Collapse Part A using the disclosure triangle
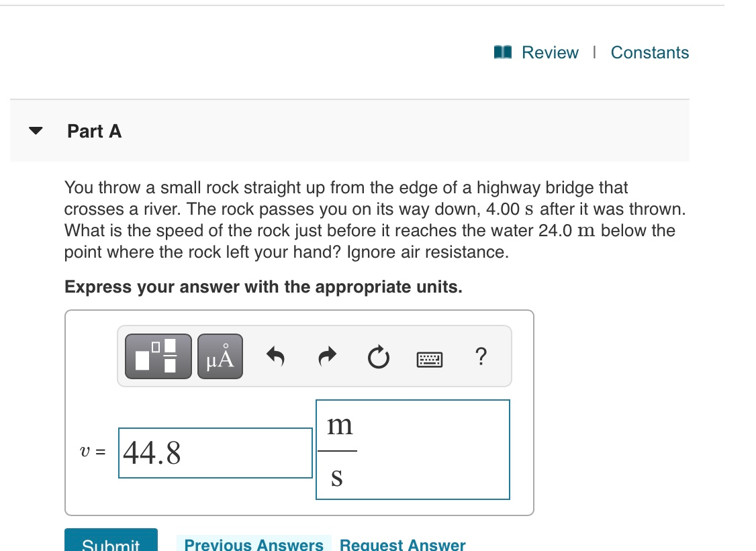Viewport: 756px width, 551px height. point(34,132)
